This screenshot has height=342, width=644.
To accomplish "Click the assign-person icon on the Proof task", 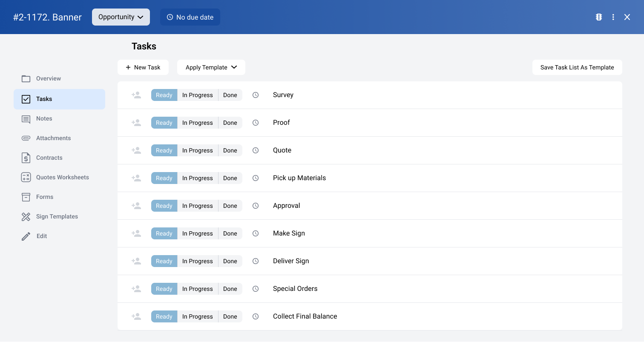I will click(136, 122).
